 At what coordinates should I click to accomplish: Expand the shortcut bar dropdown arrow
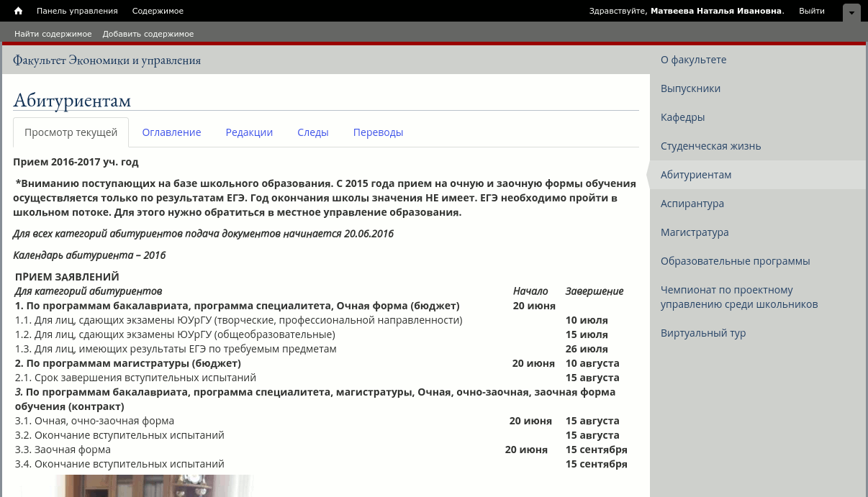851,12
